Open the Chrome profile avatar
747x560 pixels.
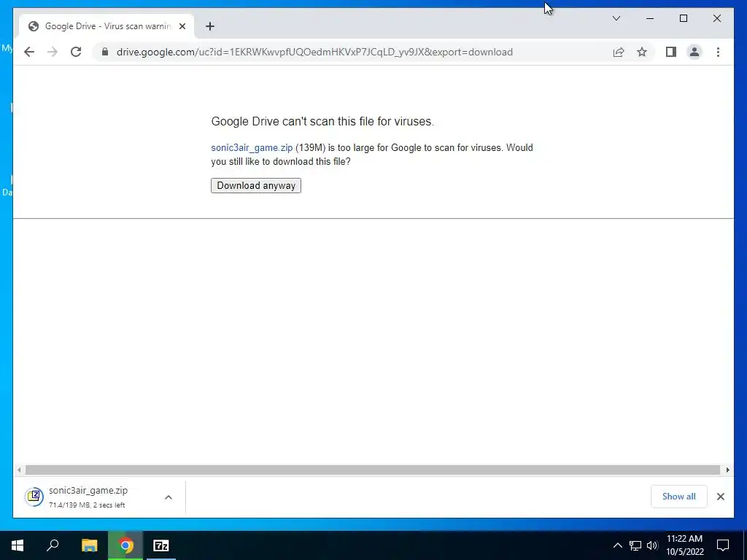pos(694,52)
